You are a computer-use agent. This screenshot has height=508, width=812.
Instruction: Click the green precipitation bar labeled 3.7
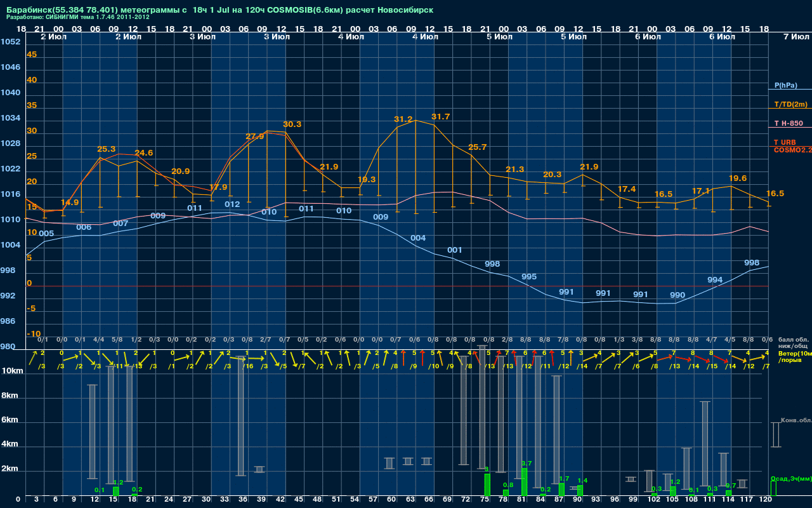(525, 483)
